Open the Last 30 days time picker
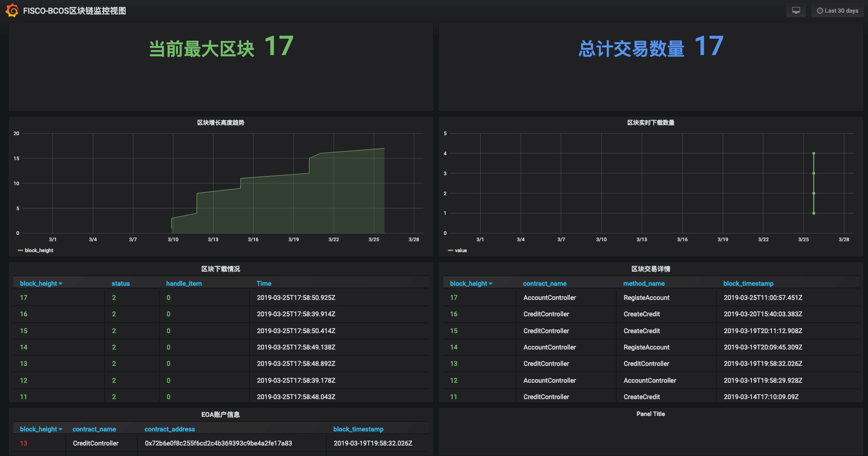This screenshot has width=868, height=456. (838, 10)
